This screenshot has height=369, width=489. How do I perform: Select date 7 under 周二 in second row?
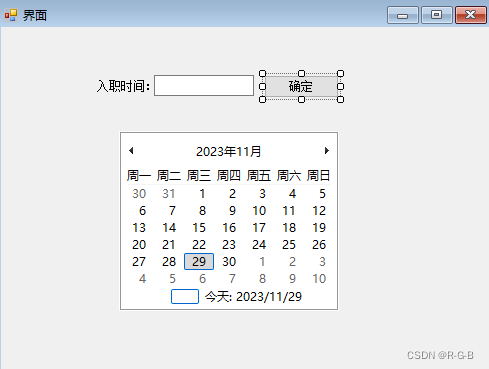[172, 211]
